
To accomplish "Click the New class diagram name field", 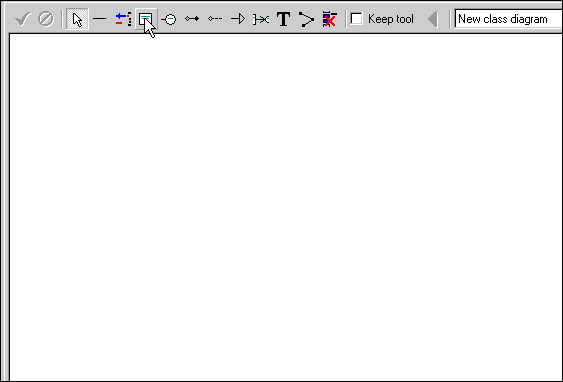I will [508, 19].
